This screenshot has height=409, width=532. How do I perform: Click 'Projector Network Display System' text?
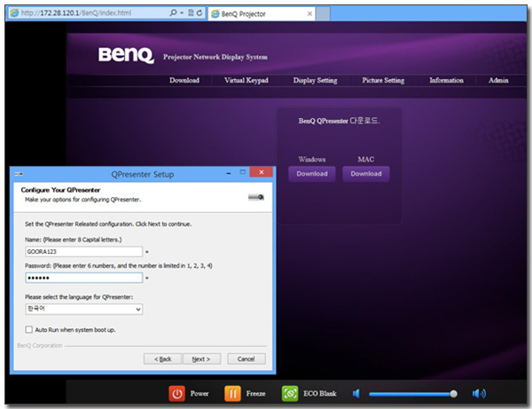pos(215,57)
